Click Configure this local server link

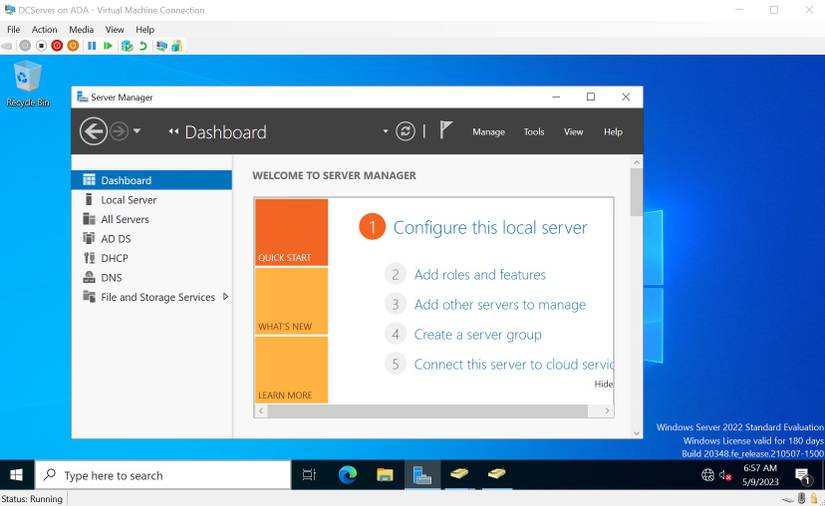click(x=490, y=228)
